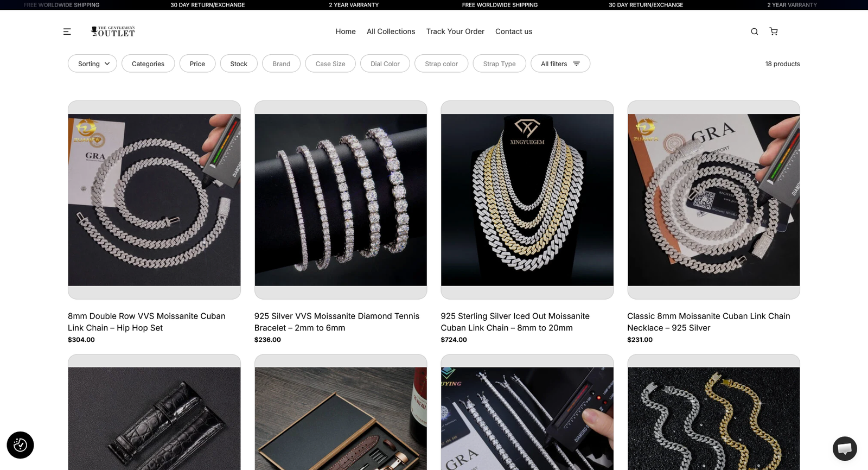Open Classic 8mm Moissanite Cuban necklace image

(713, 200)
